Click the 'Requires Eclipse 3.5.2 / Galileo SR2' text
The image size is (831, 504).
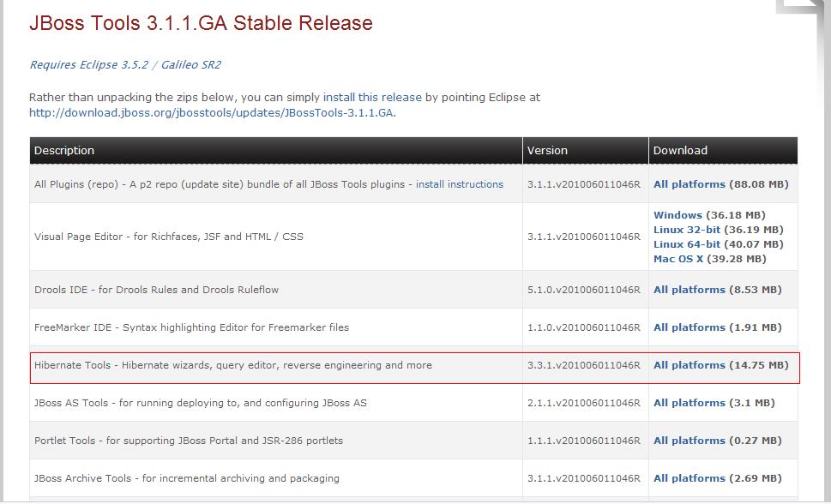[125, 65]
